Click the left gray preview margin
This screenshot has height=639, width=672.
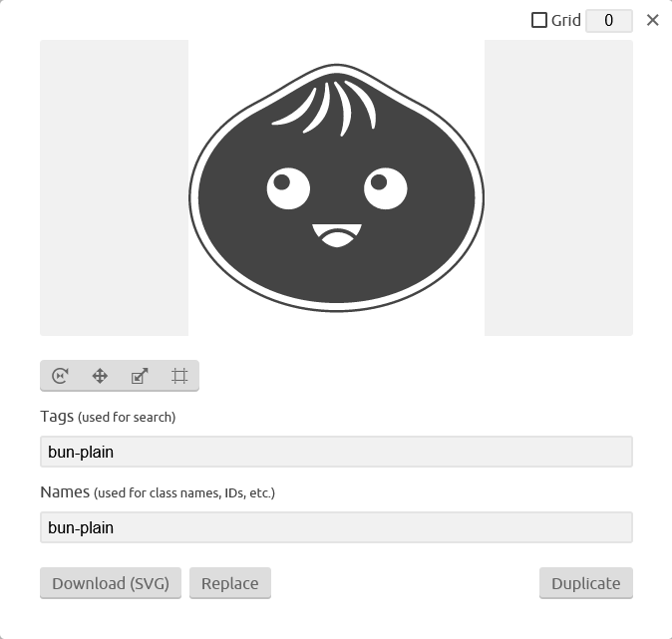(x=114, y=187)
